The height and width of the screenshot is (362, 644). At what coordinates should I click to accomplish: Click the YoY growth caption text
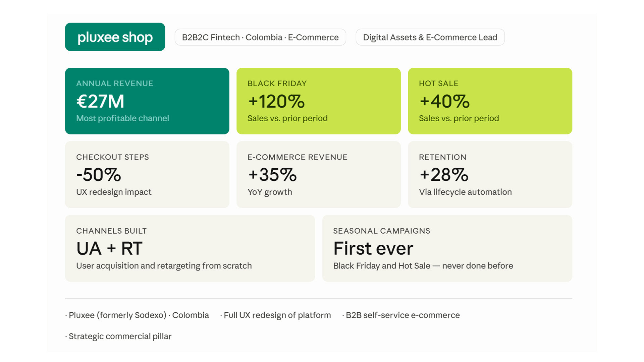[x=270, y=192]
